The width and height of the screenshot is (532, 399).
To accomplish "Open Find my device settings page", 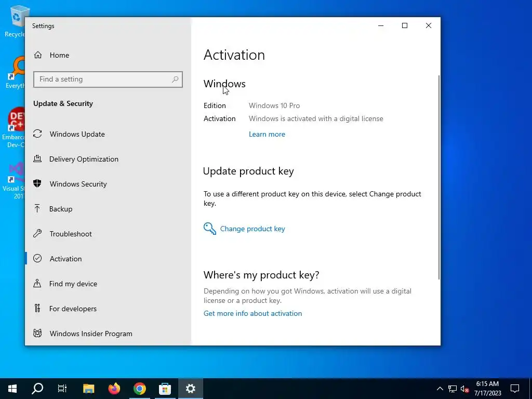I will [x=108, y=284].
